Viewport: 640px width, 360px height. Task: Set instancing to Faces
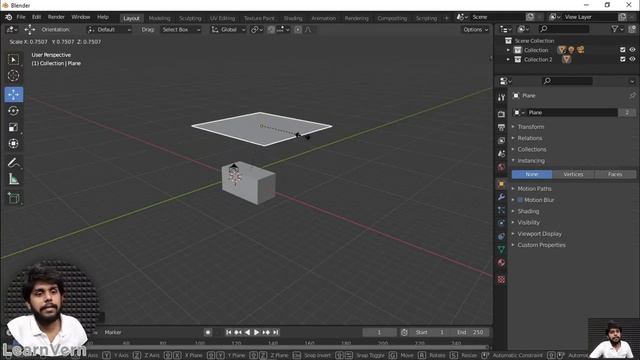click(615, 174)
